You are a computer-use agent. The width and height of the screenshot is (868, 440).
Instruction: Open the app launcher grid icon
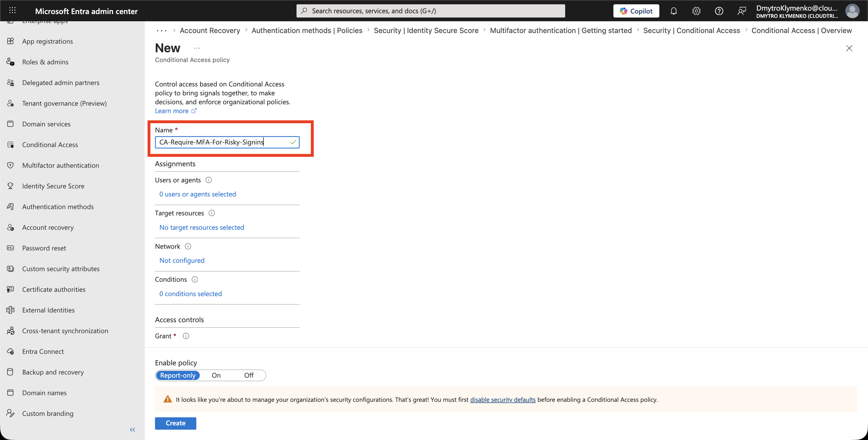12,10
